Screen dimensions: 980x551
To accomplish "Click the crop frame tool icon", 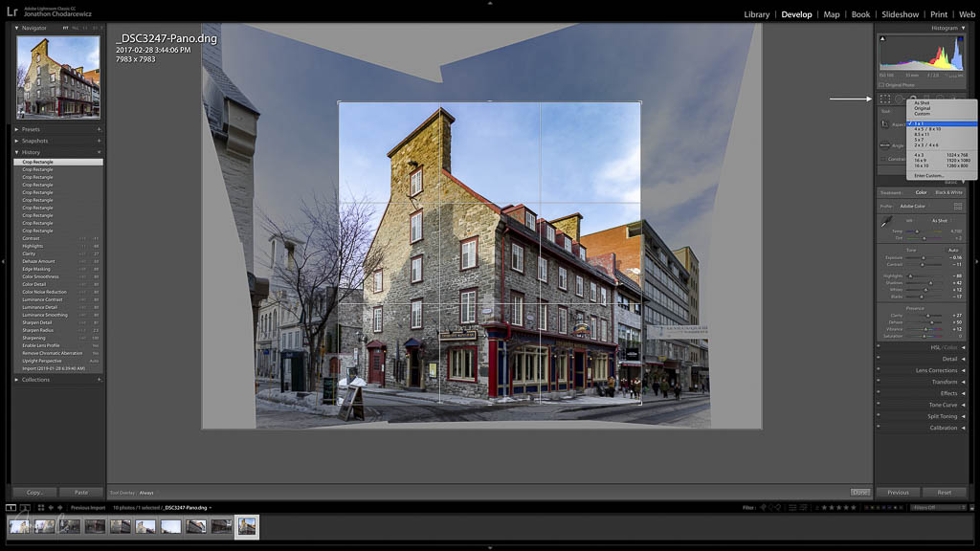I will coord(885,124).
